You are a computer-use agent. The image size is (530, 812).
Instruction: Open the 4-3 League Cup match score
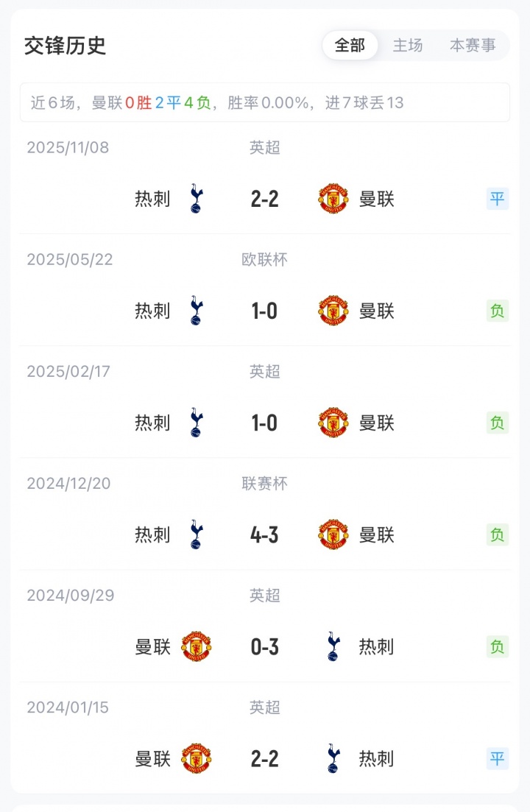pyautogui.click(x=264, y=534)
